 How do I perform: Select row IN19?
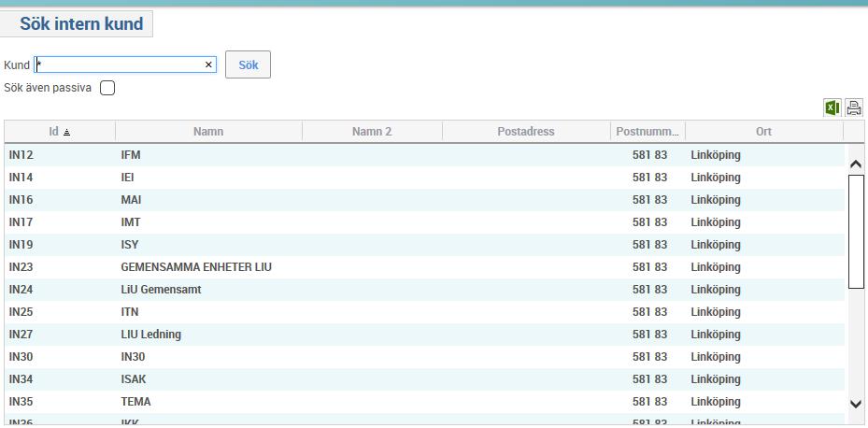point(424,245)
